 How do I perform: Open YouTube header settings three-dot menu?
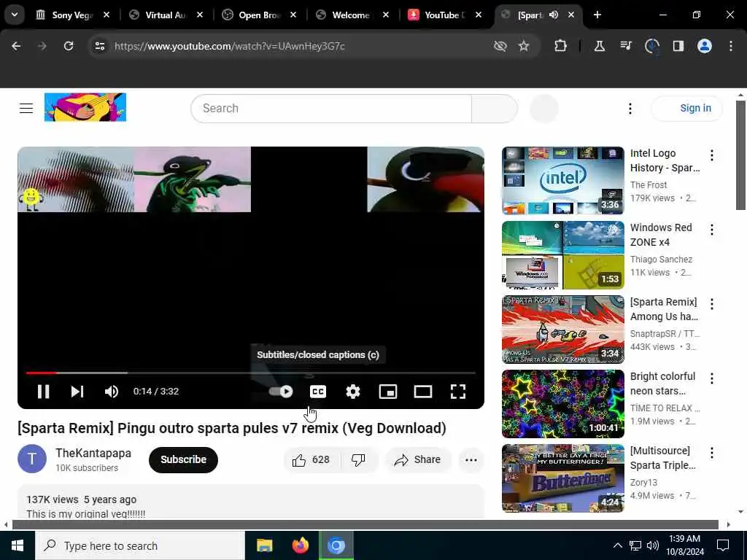[630, 109]
